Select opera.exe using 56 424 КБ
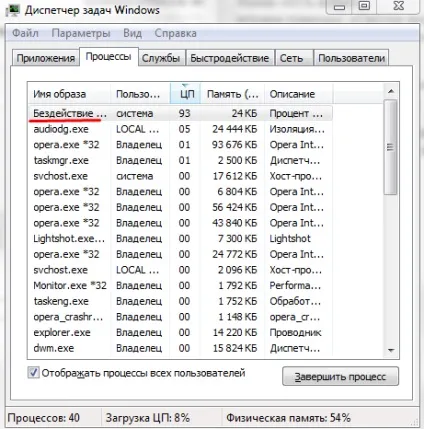The image size is (424, 429). pyautogui.click(x=180, y=207)
